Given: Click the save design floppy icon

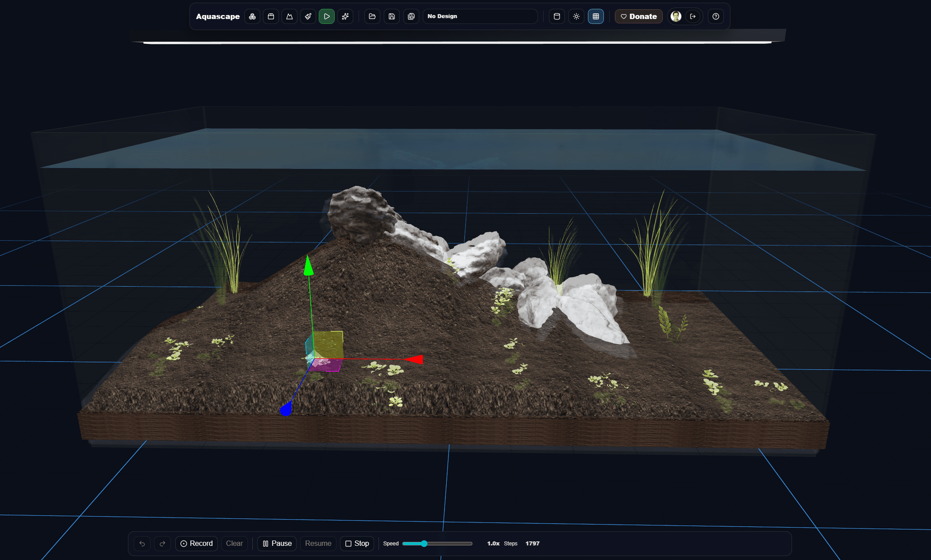Looking at the screenshot, I should tap(392, 16).
